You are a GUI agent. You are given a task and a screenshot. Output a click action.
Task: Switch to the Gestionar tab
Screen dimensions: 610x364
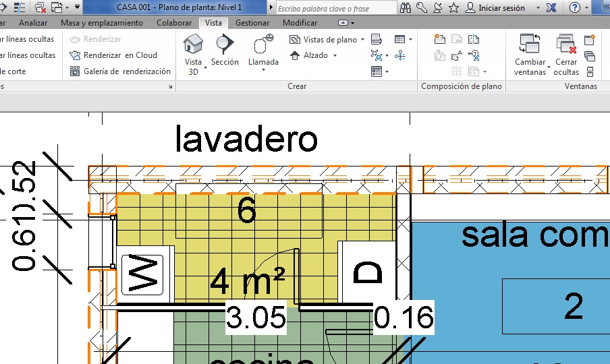point(252,23)
